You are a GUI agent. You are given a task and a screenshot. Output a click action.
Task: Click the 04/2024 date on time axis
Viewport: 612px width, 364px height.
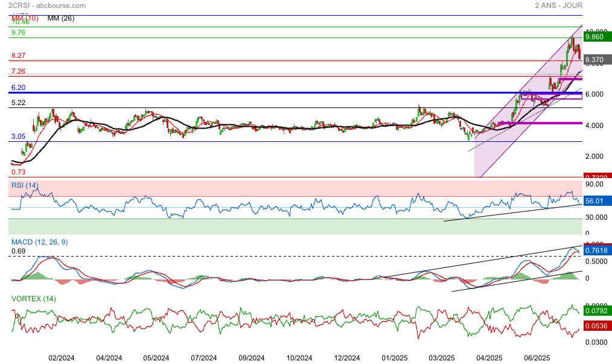[x=109, y=358]
